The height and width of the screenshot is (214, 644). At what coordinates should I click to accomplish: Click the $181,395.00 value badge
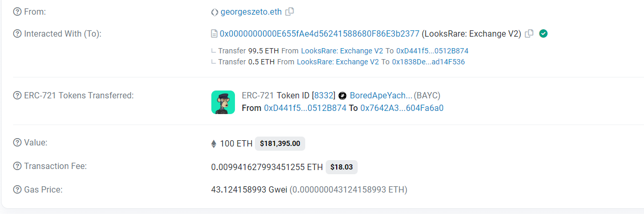(280, 143)
